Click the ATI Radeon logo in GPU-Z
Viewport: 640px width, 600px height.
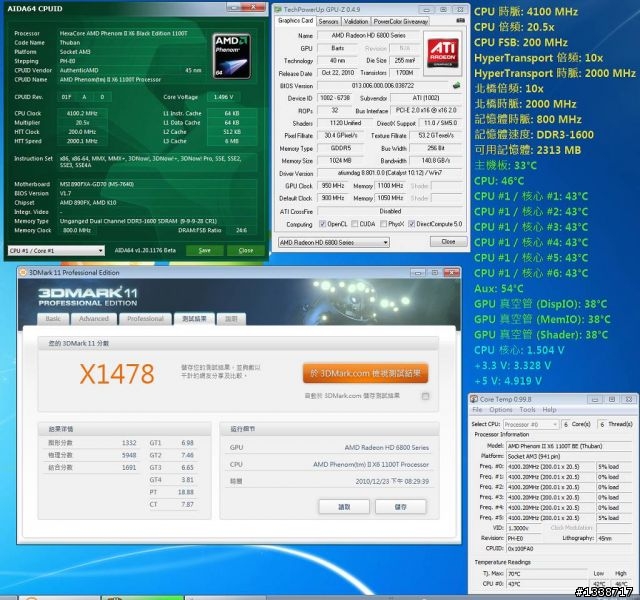pyautogui.click(x=443, y=53)
